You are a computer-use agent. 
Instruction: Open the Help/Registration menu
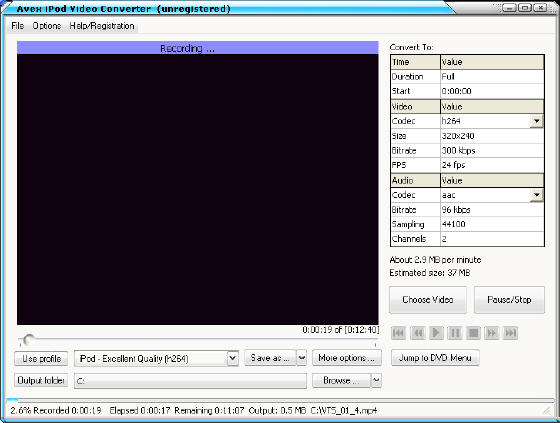(102, 26)
